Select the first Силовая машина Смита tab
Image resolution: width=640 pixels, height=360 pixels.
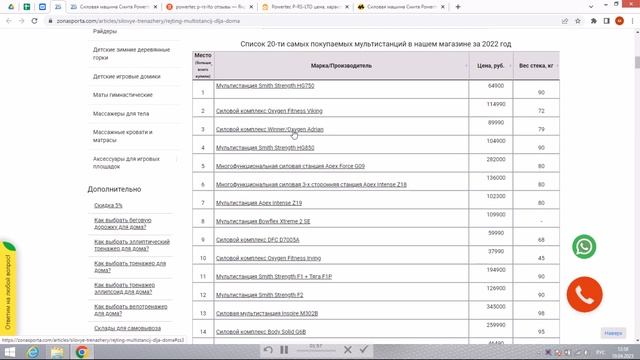(x=114, y=7)
